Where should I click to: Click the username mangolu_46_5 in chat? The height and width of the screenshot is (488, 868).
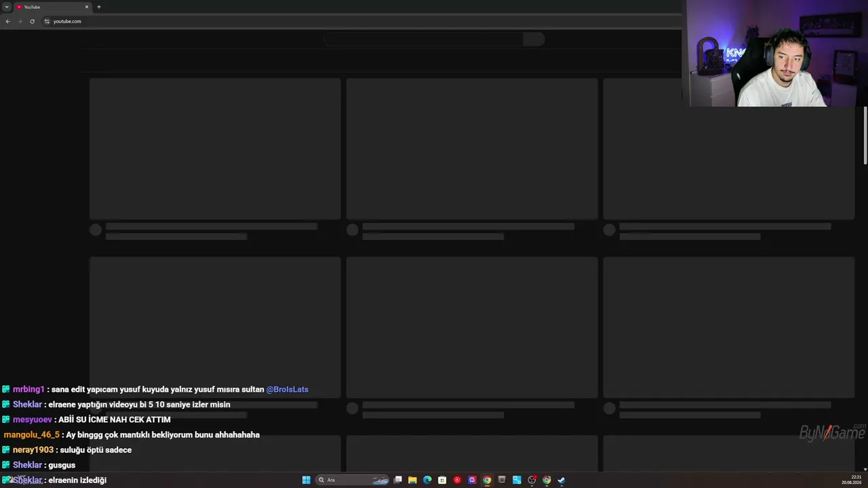tap(32, 435)
